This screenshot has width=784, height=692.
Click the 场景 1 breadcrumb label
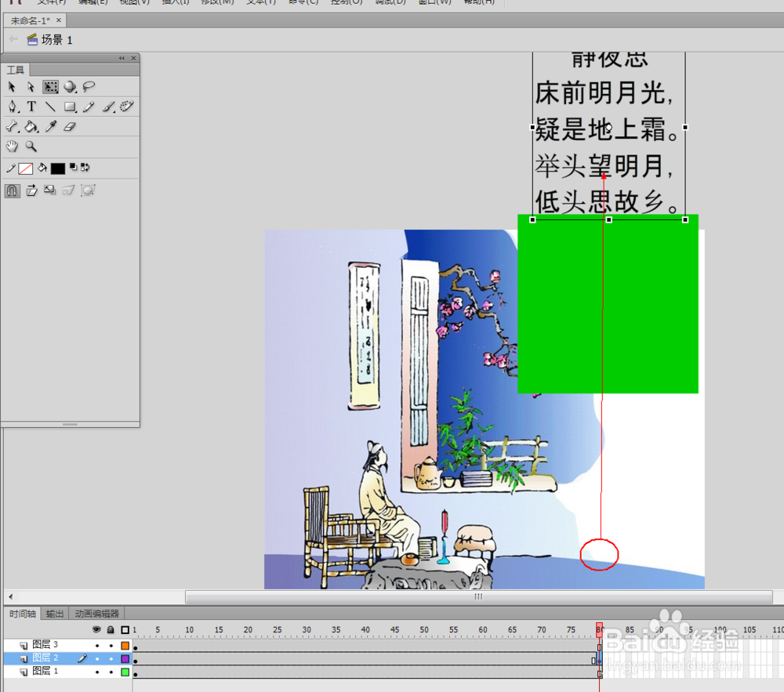point(57,40)
